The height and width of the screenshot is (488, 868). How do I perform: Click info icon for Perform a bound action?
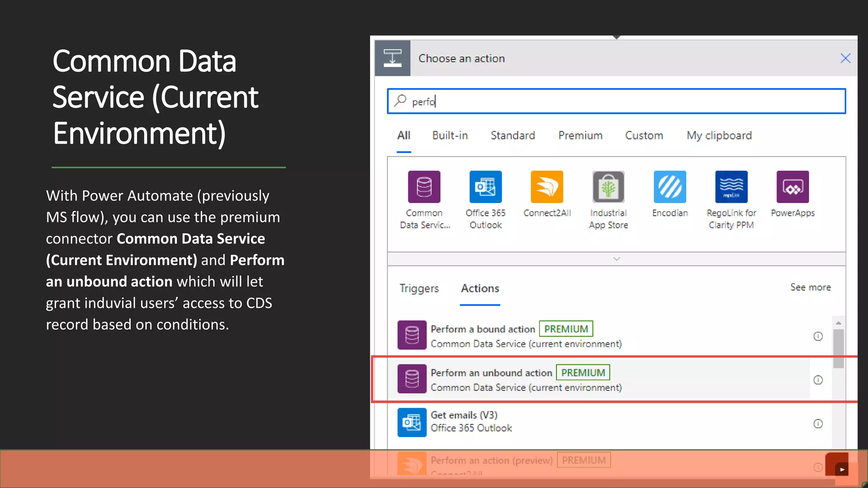818,336
